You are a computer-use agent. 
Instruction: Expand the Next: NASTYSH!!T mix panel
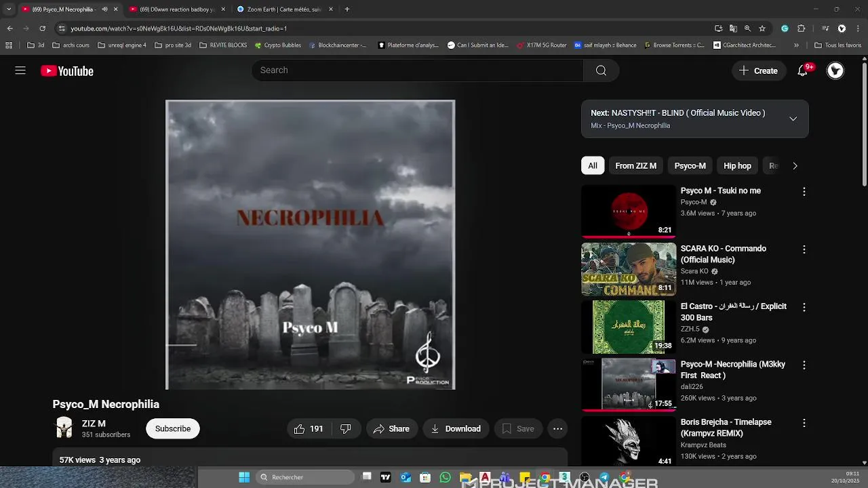pos(793,119)
